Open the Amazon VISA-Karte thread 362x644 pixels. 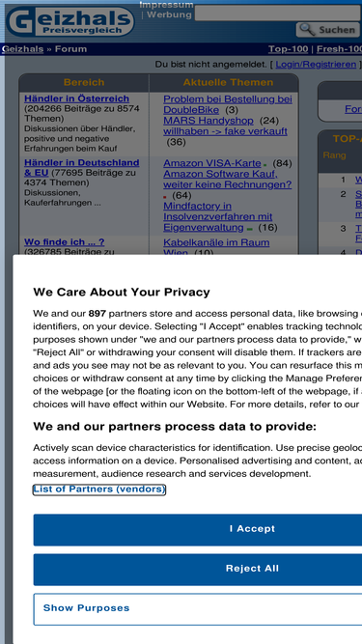pyautogui.click(x=212, y=163)
